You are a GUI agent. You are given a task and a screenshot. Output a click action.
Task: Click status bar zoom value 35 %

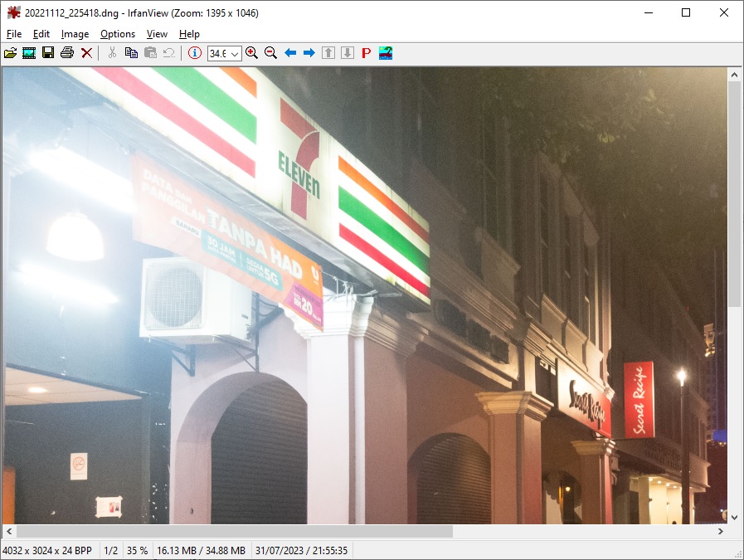pyautogui.click(x=137, y=551)
